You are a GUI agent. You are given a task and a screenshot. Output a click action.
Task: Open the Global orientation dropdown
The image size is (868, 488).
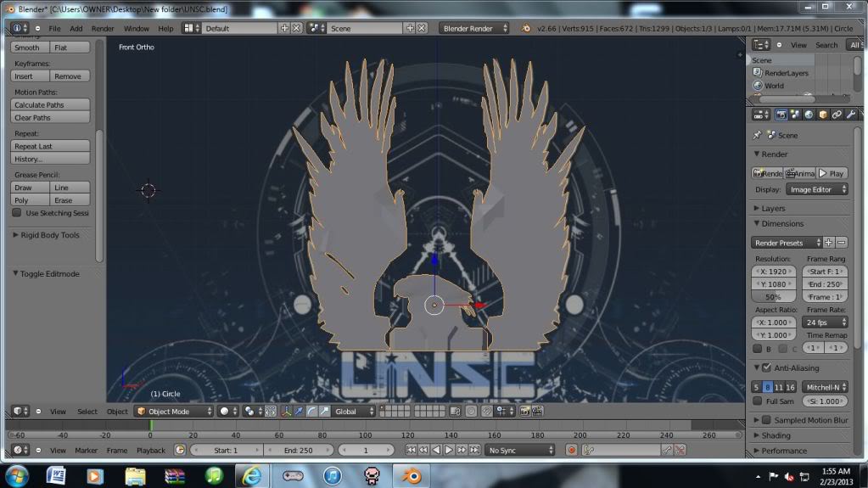click(x=354, y=411)
